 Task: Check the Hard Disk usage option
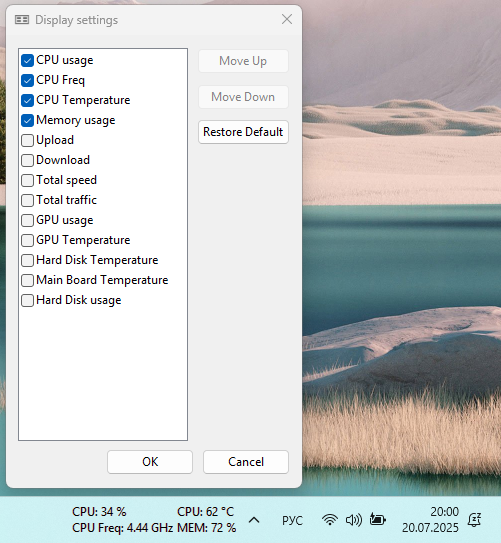[27, 300]
